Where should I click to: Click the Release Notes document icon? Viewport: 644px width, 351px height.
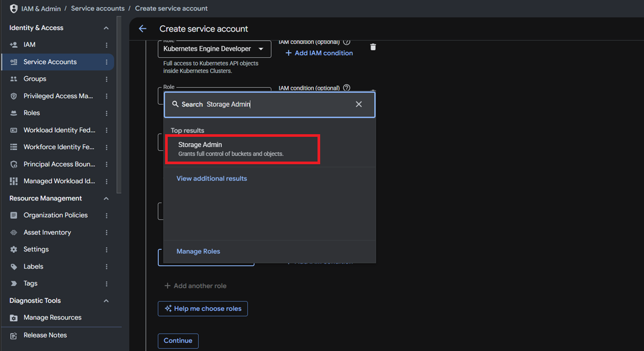pyautogui.click(x=14, y=335)
